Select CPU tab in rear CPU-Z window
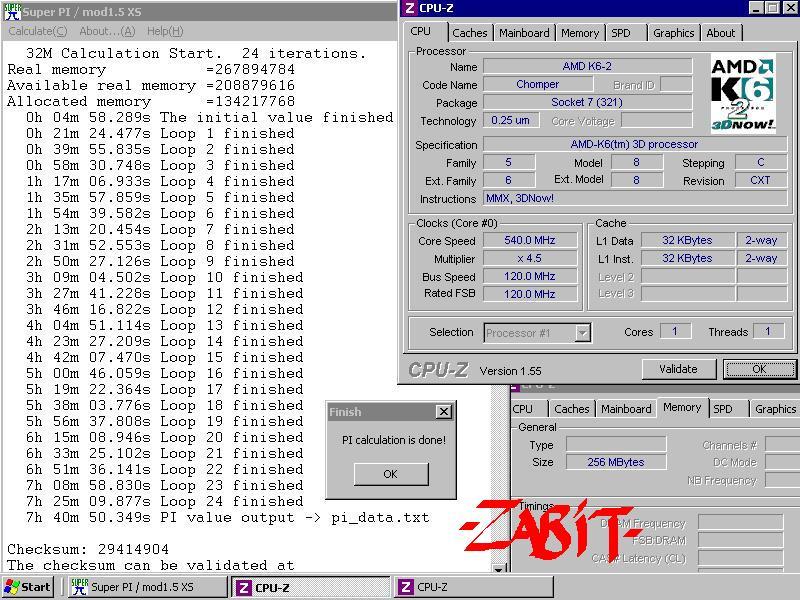Image resolution: width=800 pixels, height=600 pixels. (x=528, y=409)
